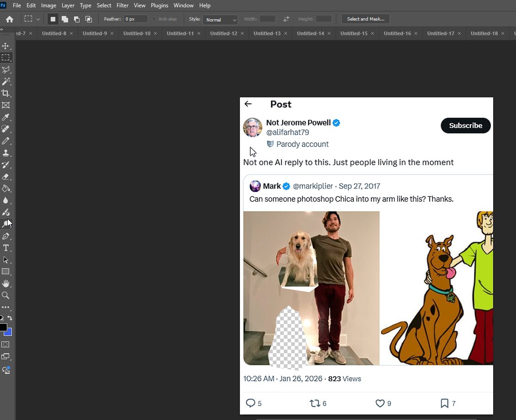
Task: Open the Style dropdown set to Normal
Action: pyautogui.click(x=220, y=20)
